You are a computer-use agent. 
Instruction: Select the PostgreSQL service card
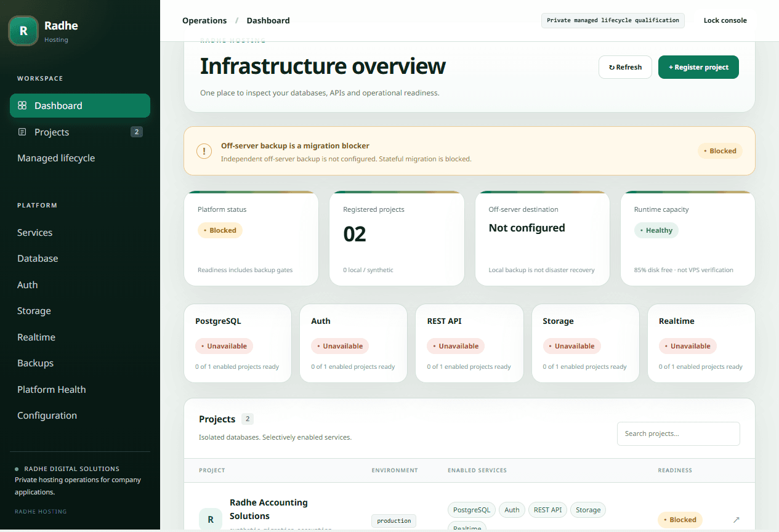(238, 343)
